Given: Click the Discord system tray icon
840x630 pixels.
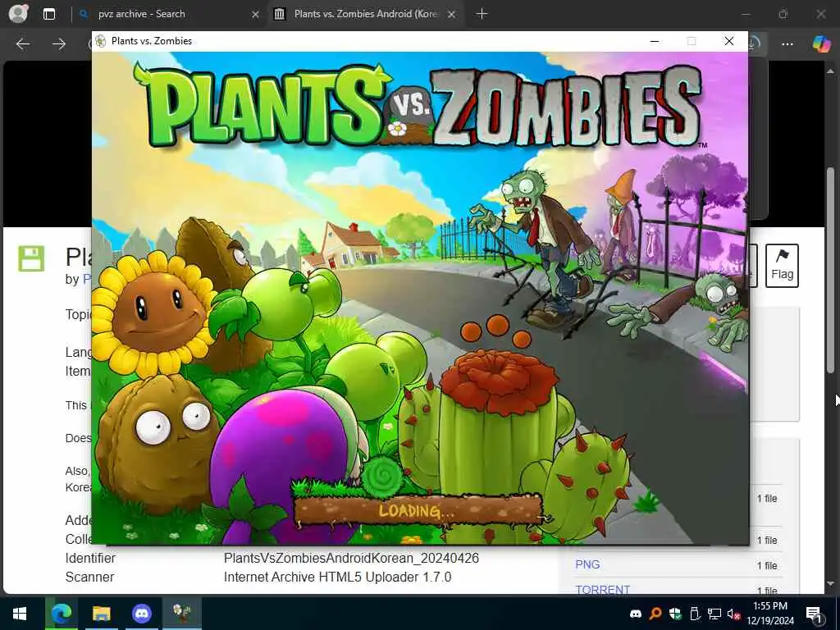Looking at the screenshot, I should [636, 614].
